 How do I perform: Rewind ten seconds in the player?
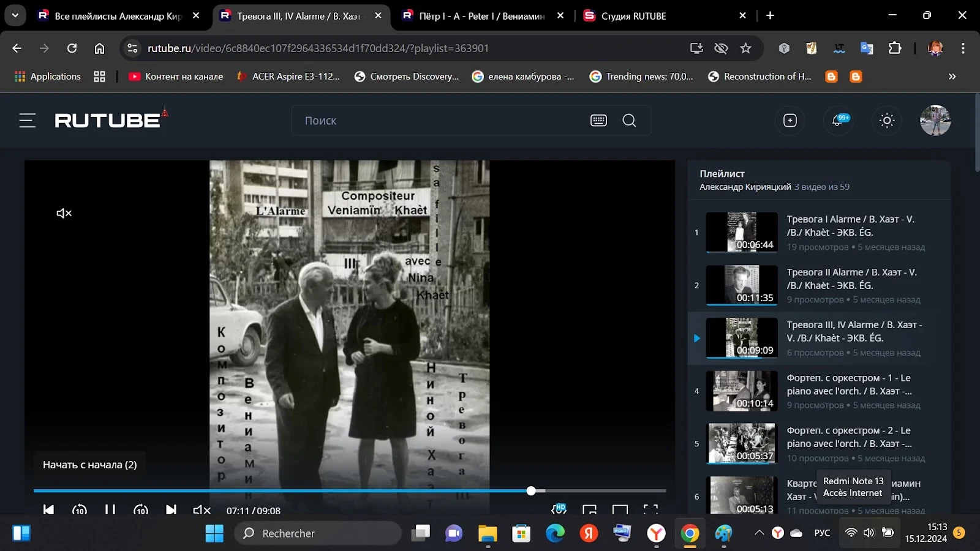pos(80,510)
